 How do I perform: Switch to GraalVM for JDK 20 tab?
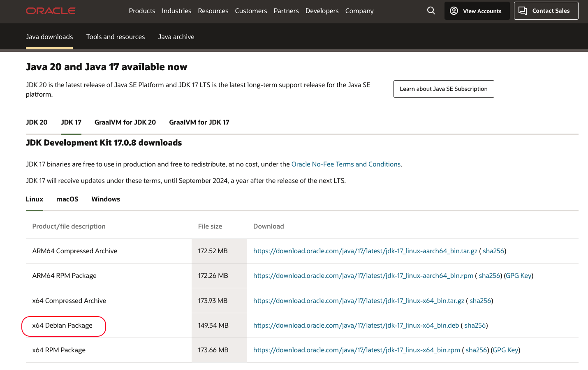click(x=125, y=122)
